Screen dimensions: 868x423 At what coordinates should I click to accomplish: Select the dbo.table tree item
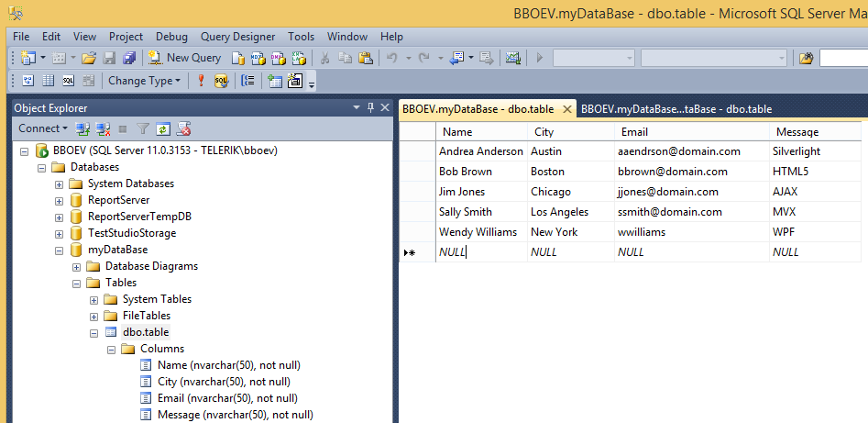tap(146, 332)
